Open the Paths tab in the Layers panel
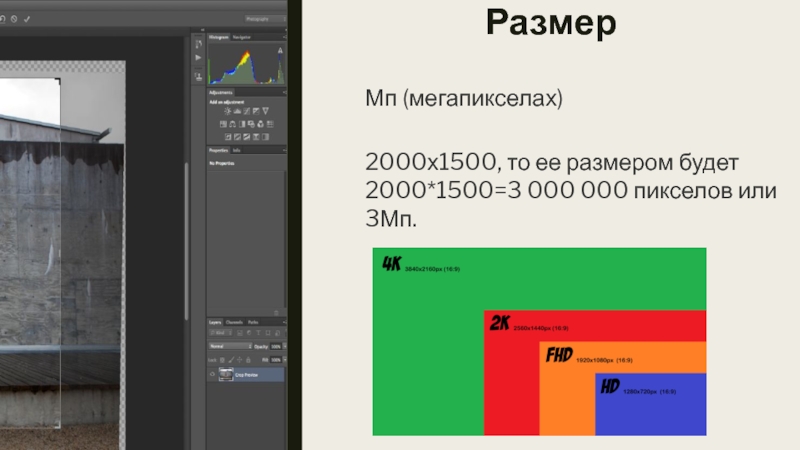This screenshot has height=450, width=800. tap(253, 322)
